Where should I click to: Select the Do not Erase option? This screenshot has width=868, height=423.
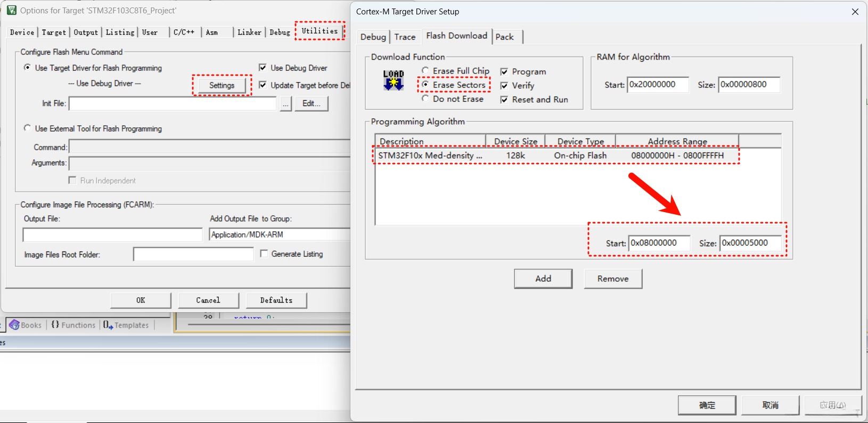point(425,99)
